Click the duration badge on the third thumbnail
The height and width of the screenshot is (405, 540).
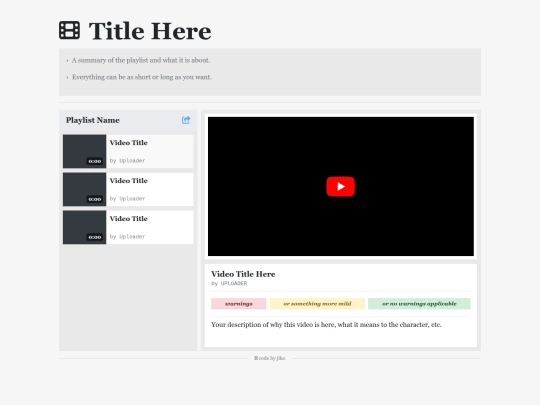coord(95,237)
